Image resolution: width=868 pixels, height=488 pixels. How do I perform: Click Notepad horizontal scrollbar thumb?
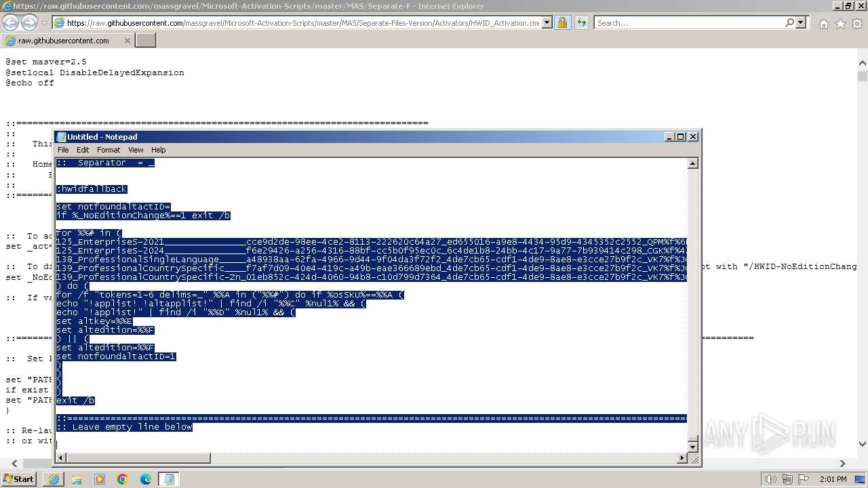pos(138,458)
